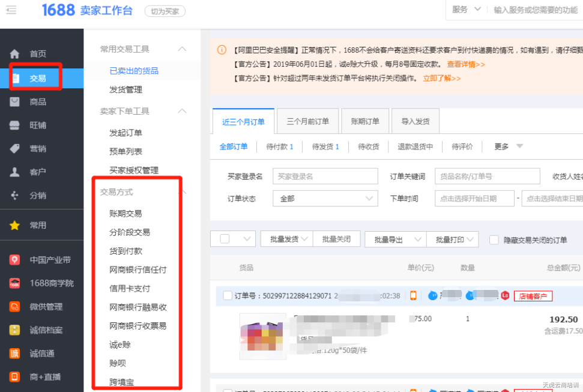Open the 商+直播 icon

click(14, 377)
